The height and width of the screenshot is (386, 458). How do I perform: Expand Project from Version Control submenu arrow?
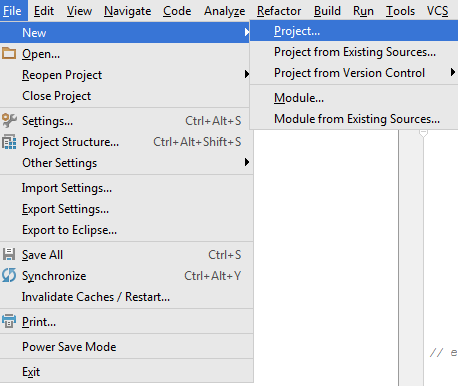pyautogui.click(x=453, y=72)
